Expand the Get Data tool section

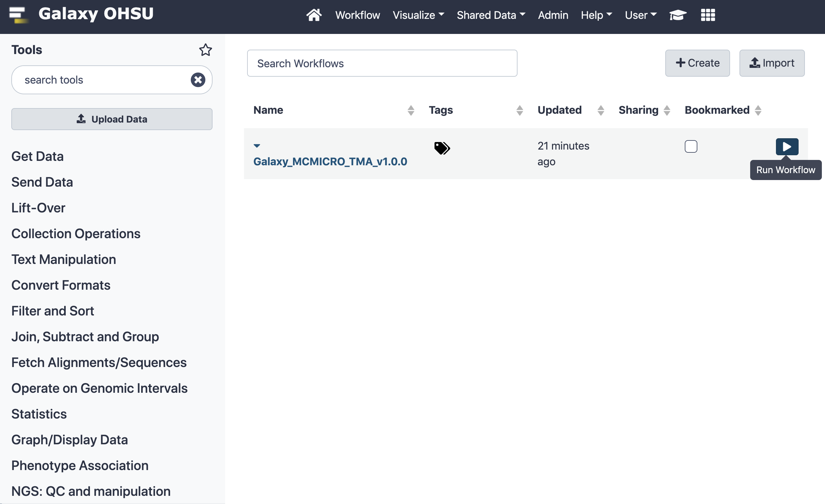(x=37, y=156)
